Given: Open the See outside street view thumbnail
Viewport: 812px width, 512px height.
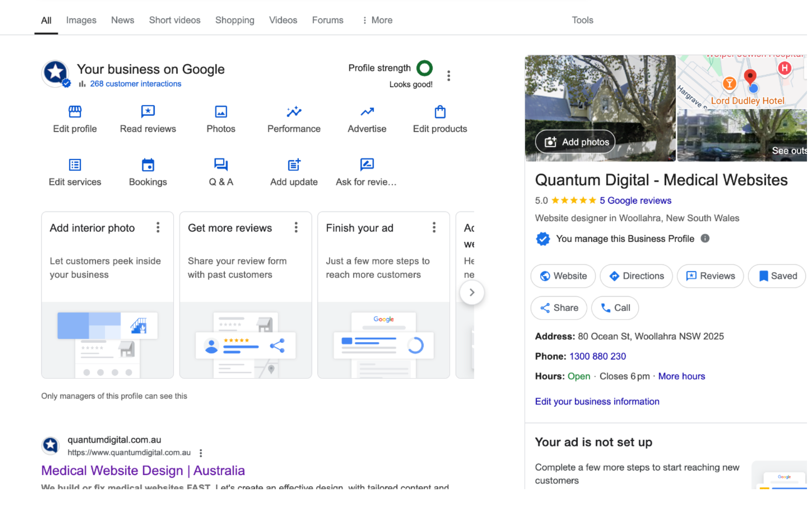Looking at the screenshot, I should (x=742, y=135).
